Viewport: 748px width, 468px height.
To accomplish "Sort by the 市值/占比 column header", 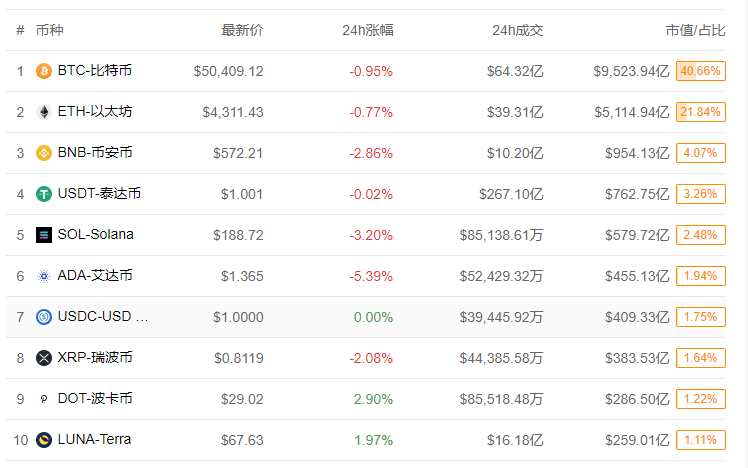I will [x=696, y=31].
